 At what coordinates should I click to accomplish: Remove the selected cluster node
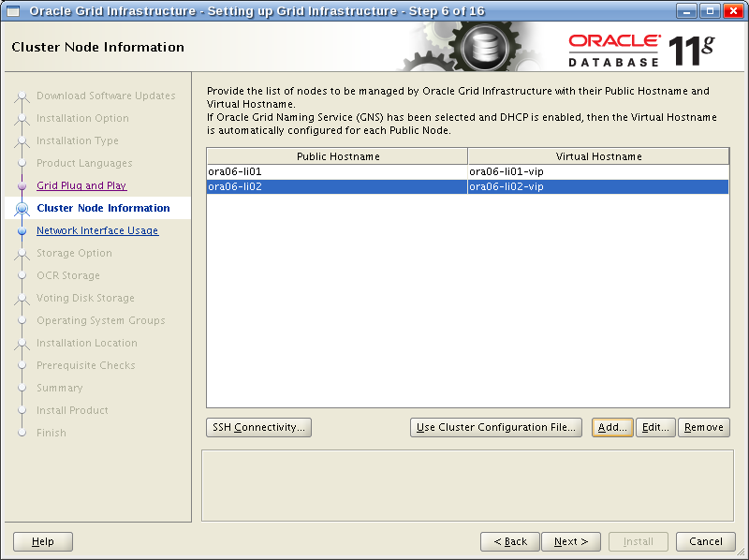pyautogui.click(x=703, y=427)
